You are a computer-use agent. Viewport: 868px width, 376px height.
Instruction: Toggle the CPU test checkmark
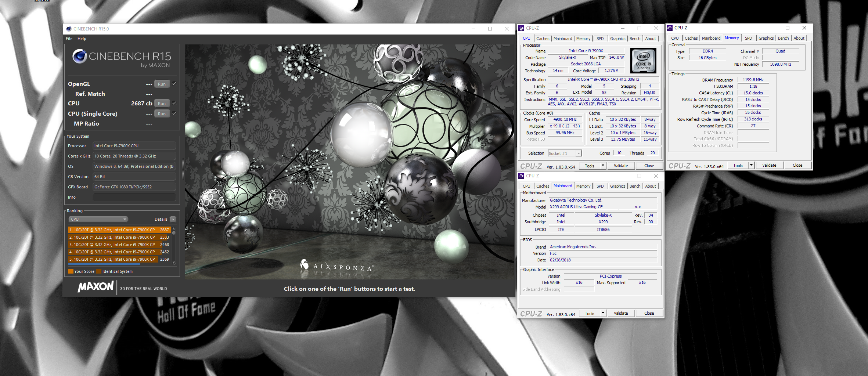pyautogui.click(x=174, y=103)
